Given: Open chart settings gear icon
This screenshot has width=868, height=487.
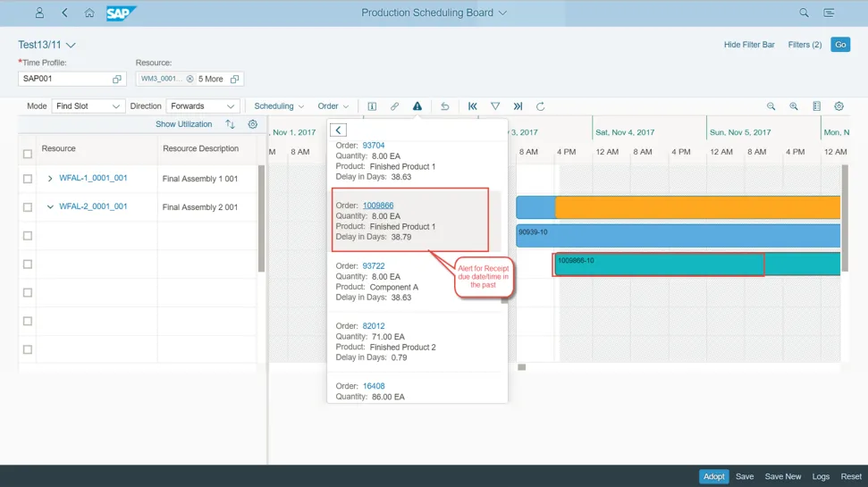Looking at the screenshot, I should [839, 106].
